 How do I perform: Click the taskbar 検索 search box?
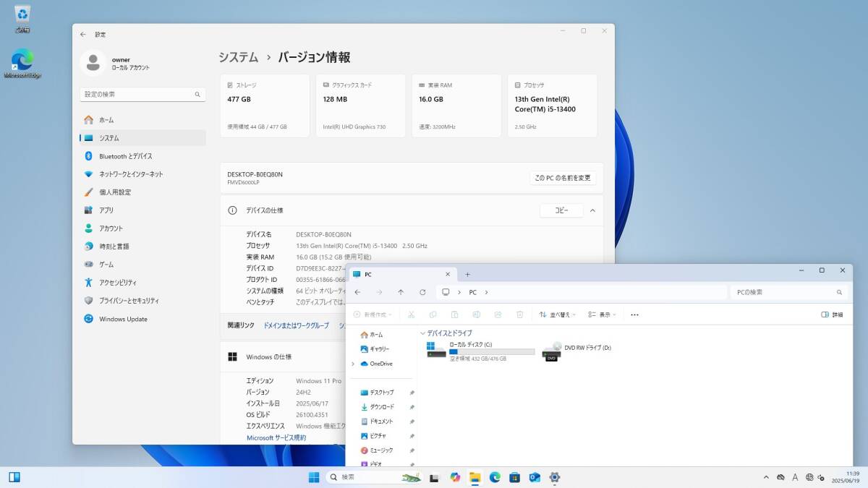374,477
